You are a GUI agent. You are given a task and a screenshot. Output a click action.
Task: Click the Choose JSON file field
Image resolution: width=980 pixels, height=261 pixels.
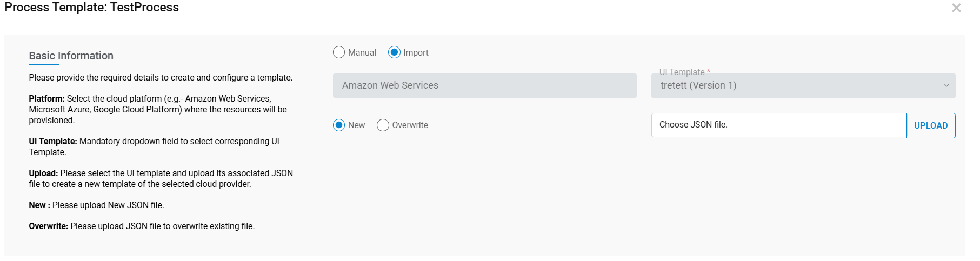(778, 125)
